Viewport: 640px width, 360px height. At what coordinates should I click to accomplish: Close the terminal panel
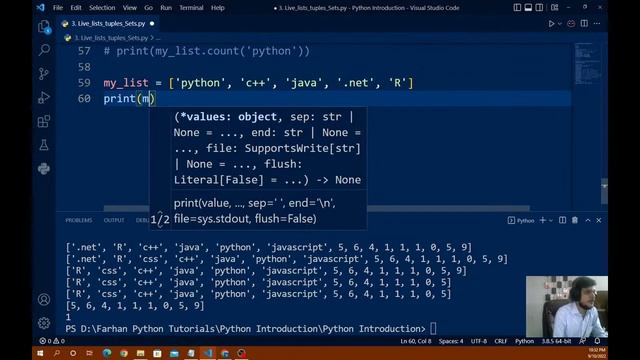[x=599, y=220]
